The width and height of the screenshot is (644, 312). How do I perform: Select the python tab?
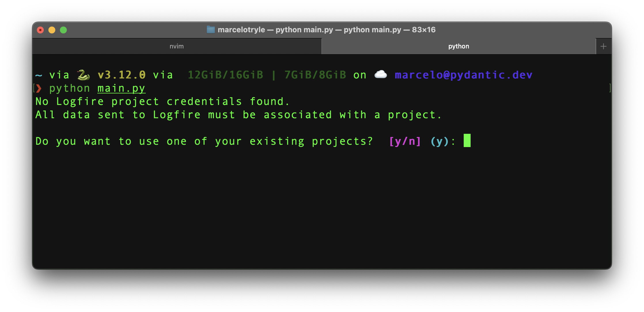coord(459,46)
